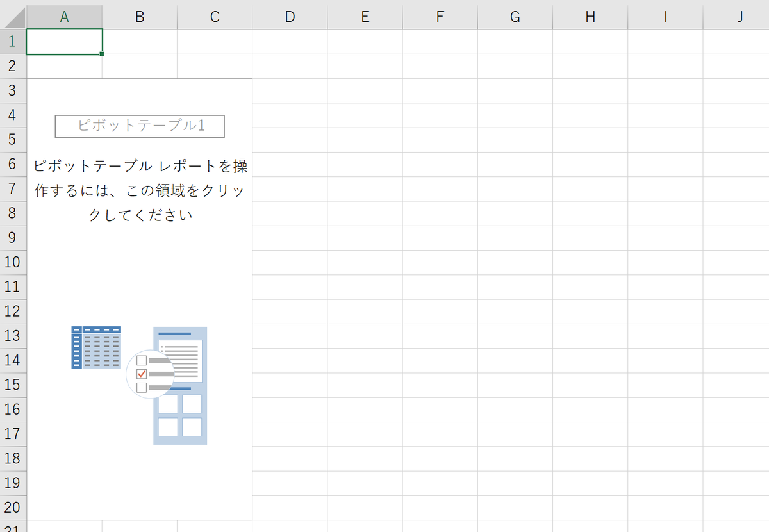Select row 8 header
Screen dimensions: 769x532
click(x=13, y=213)
